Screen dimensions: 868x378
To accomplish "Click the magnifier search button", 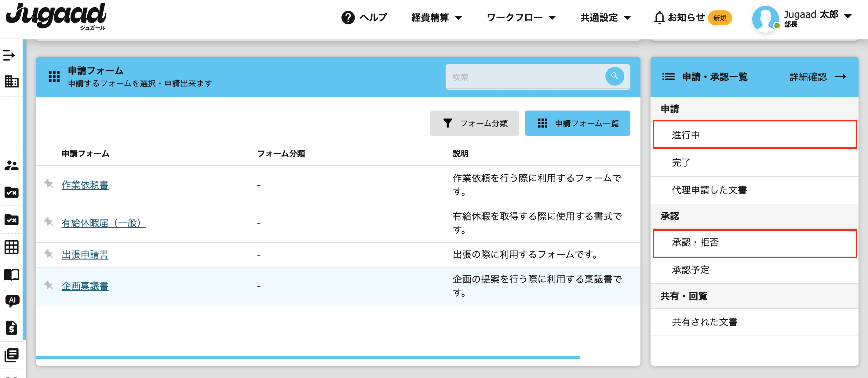I will pyautogui.click(x=614, y=76).
